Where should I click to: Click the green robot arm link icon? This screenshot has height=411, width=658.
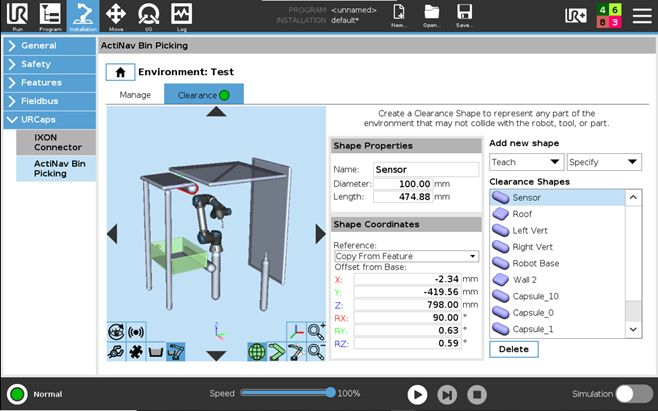click(x=277, y=351)
